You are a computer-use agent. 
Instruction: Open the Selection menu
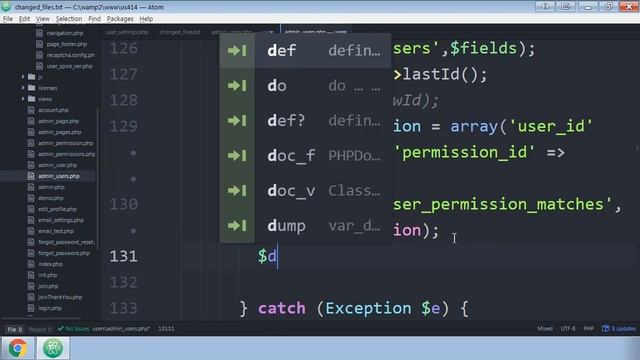point(69,19)
